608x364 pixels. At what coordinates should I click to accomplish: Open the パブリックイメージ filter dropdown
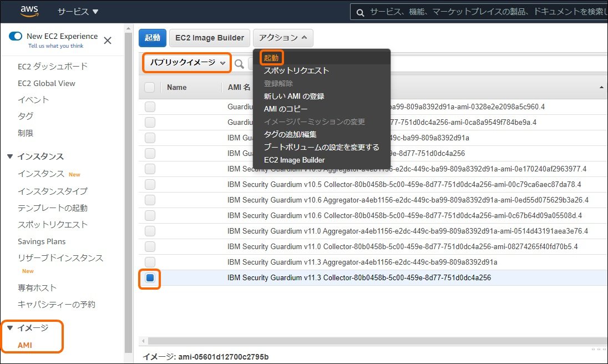188,62
